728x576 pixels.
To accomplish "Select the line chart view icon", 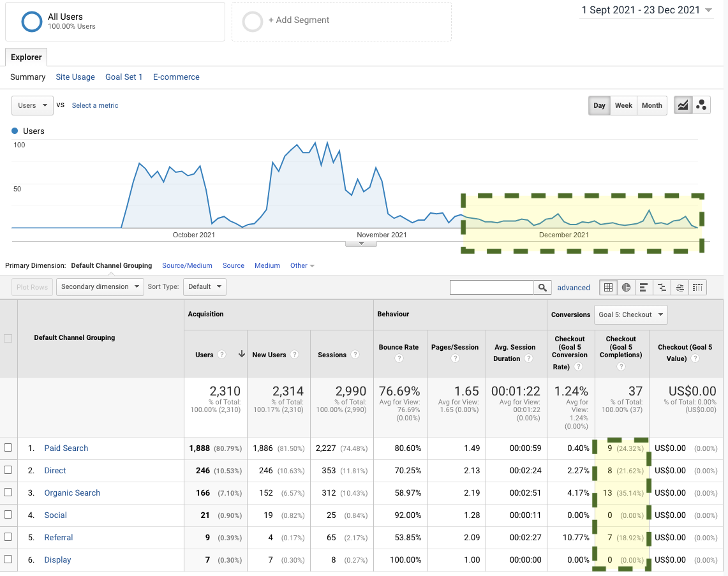I will (683, 105).
